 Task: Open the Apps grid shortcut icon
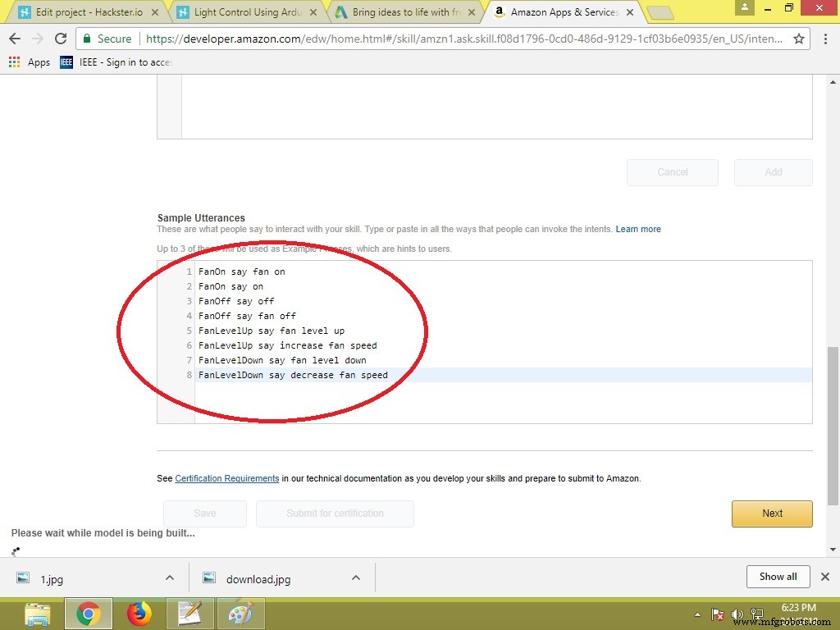[15, 62]
